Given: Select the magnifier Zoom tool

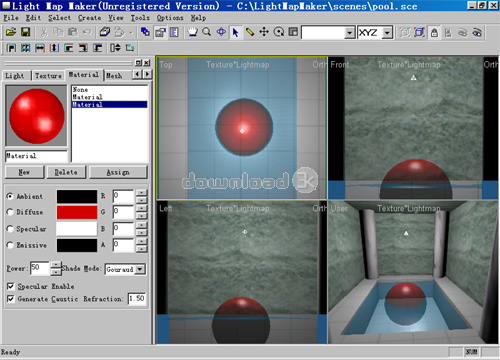Looking at the screenshot, I should [207, 32].
